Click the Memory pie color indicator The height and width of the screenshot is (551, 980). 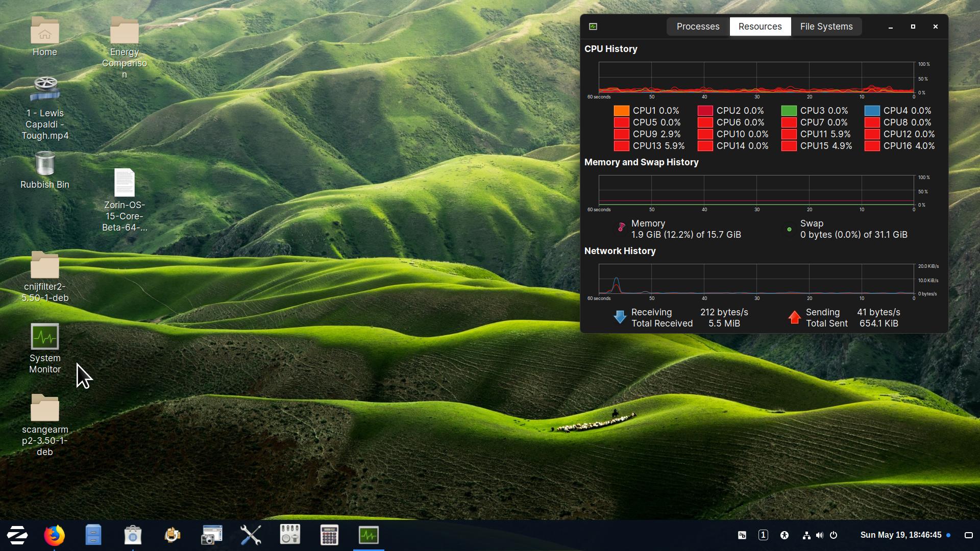(x=621, y=228)
